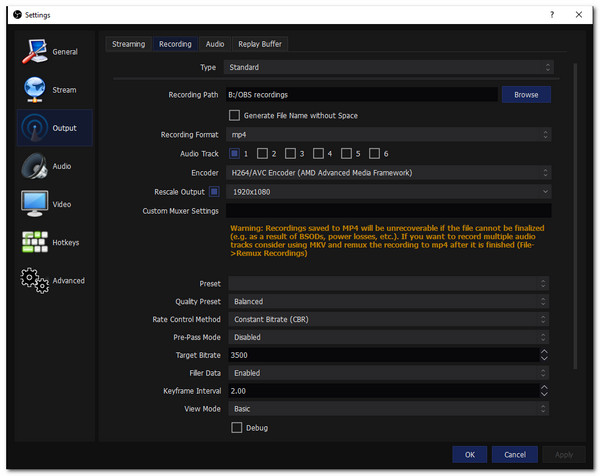Click the Apply button
Image resolution: width=600 pixels, height=476 pixels.
click(x=564, y=455)
